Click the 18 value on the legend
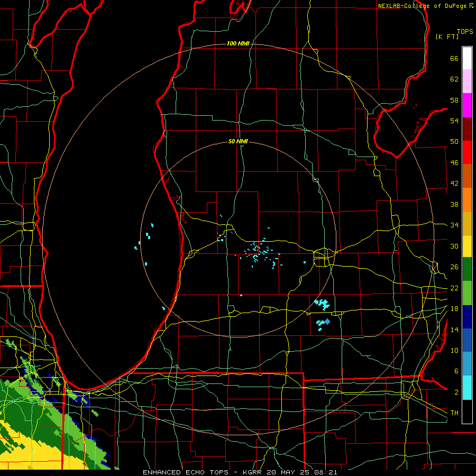This screenshot has height=476, width=476. (x=454, y=309)
